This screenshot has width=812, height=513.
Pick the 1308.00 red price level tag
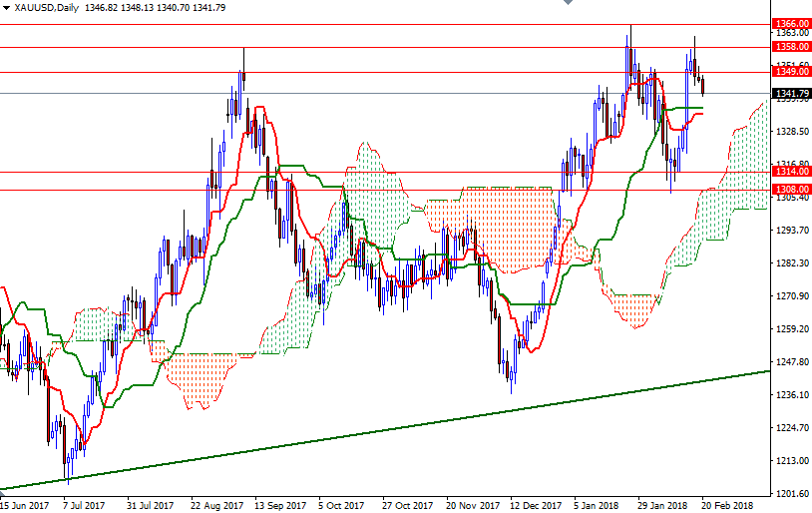[791, 189]
